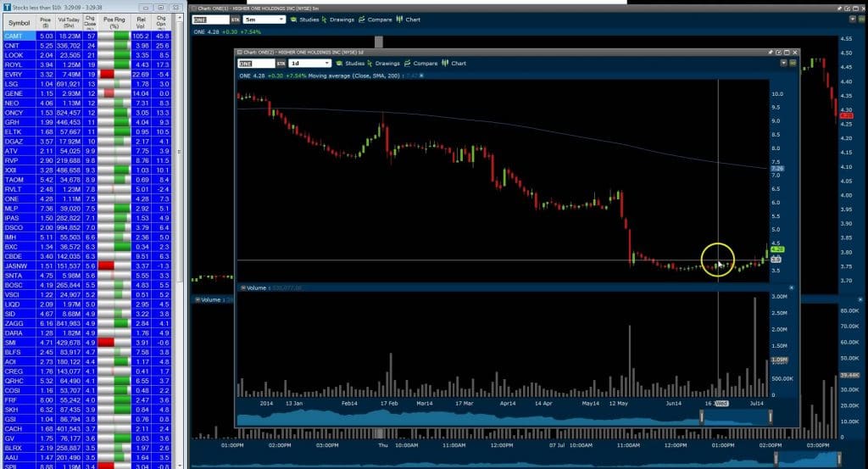868x469 pixels.
Task: Click the STK security type button in front chart
Action: (x=281, y=64)
